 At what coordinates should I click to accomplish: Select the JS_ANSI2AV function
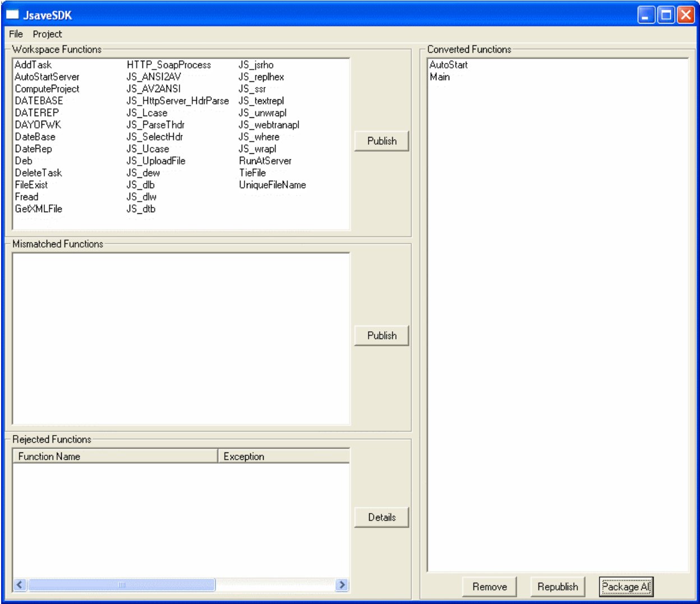point(154,77)
